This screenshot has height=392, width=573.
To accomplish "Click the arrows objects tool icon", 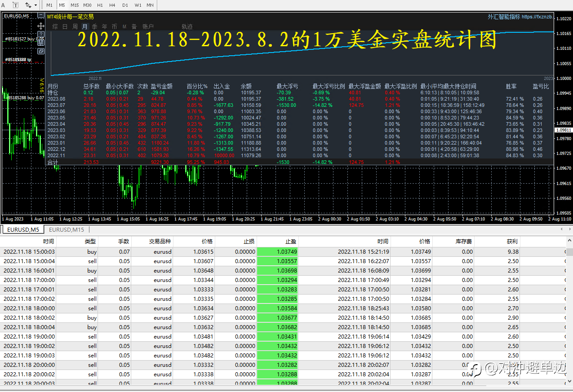I will coord(28,5).
